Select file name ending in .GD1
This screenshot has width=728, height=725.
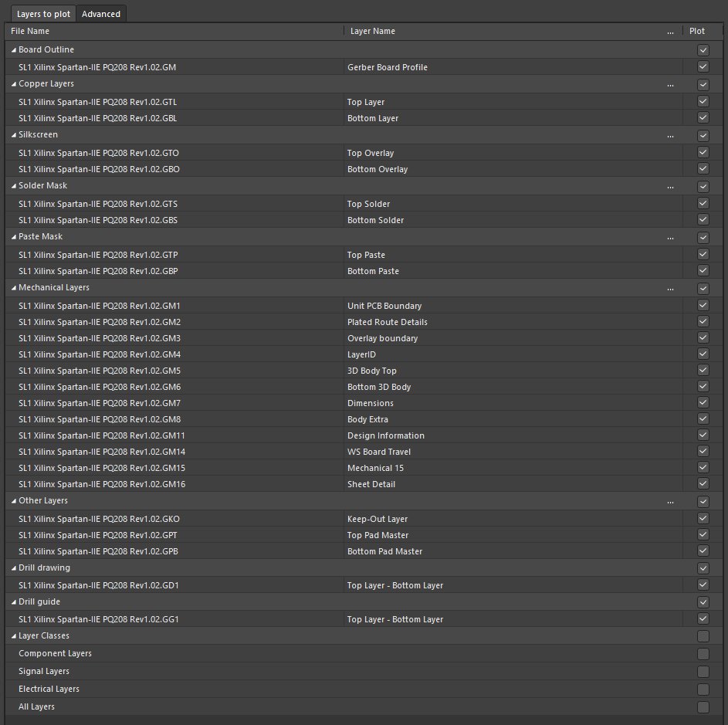coord(98,586)
